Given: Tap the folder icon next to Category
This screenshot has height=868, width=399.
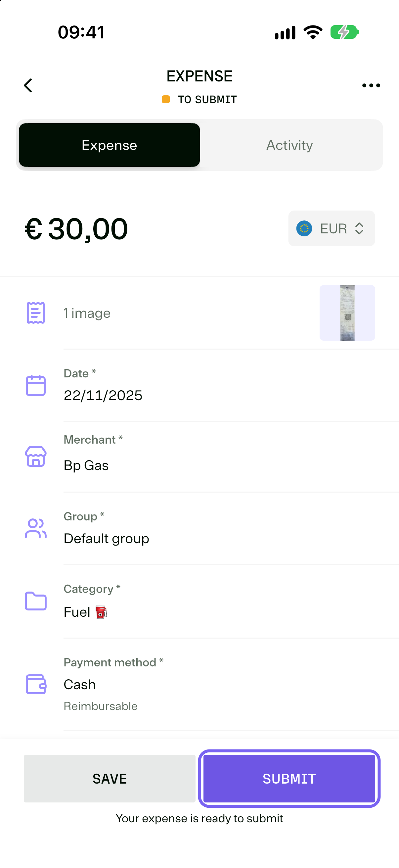Looking at the screenshot, I should point(36,601).
